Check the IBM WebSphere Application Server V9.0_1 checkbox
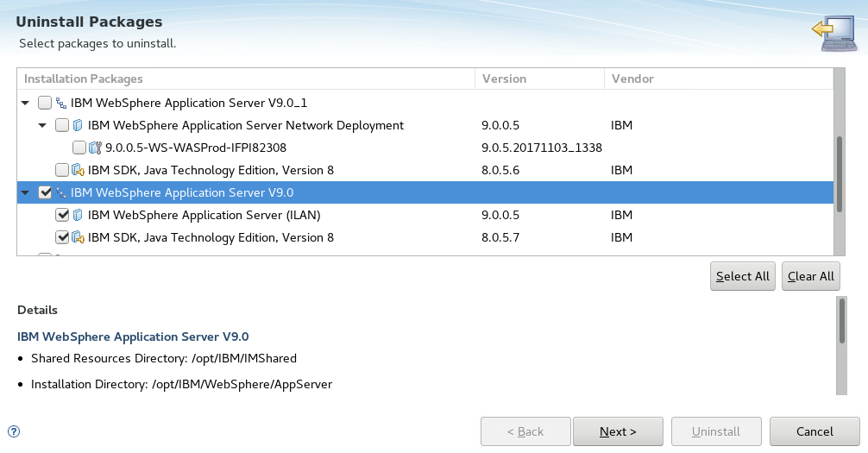 pos(45,103)
